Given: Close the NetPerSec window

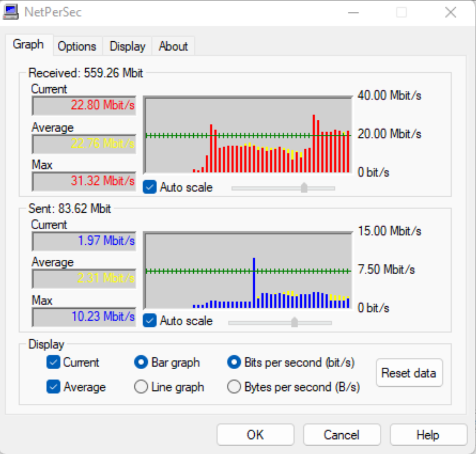Looking at the screenshot, I should [x=450, y=13].
